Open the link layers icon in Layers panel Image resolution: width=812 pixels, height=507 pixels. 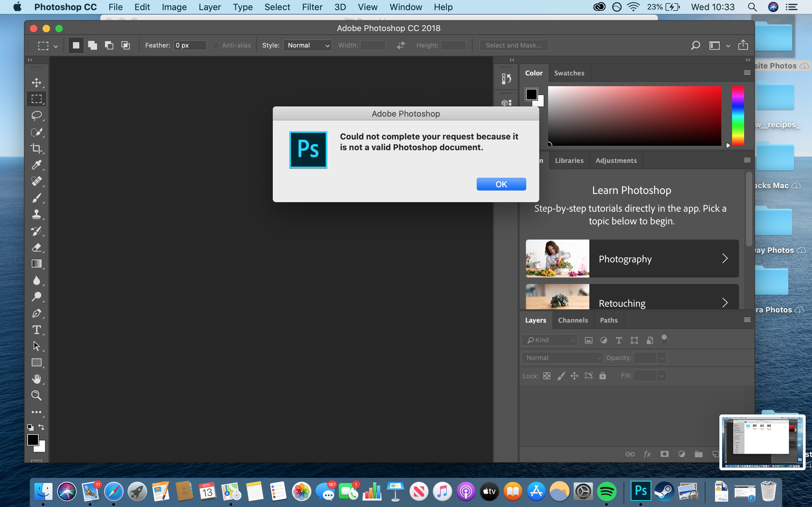(x=630, y=454)
